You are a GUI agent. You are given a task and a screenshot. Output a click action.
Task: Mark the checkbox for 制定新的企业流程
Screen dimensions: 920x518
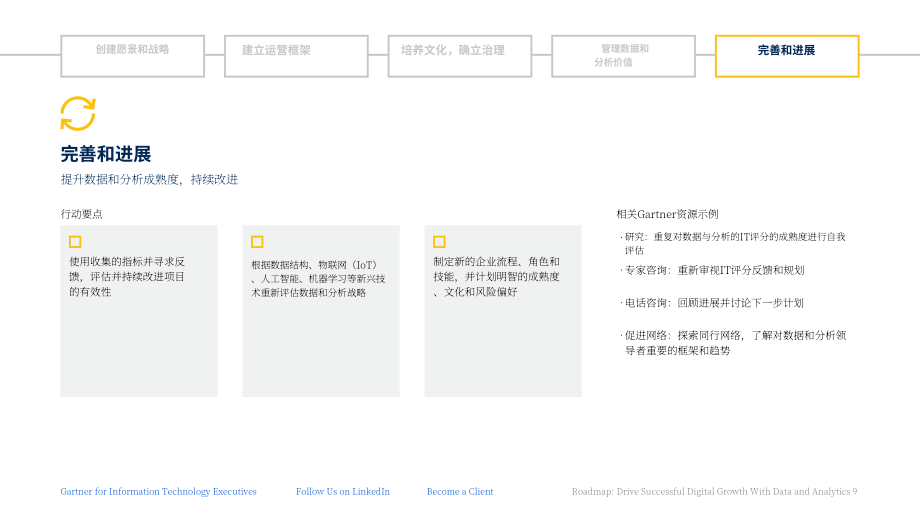pos(439,242)
